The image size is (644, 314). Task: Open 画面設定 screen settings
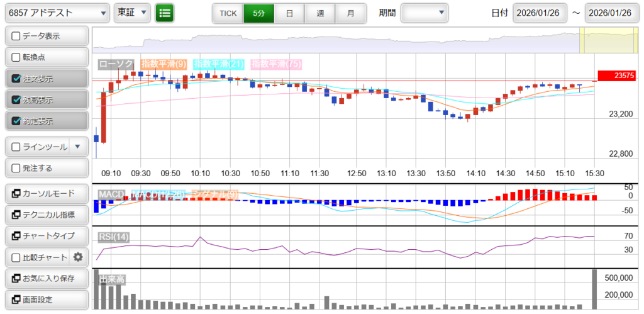46,300
